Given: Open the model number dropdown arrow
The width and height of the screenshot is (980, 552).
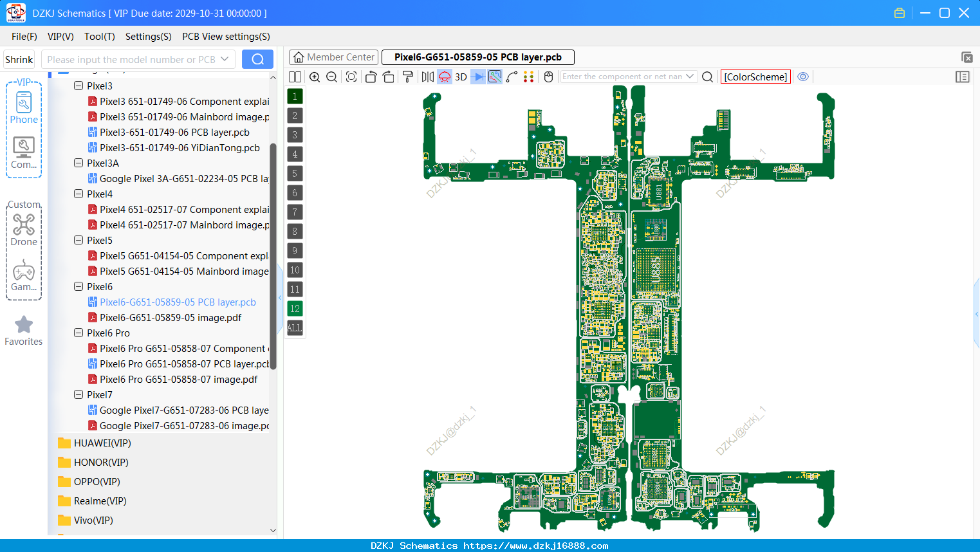Looking at the screenshot, I should pos(225,59).
